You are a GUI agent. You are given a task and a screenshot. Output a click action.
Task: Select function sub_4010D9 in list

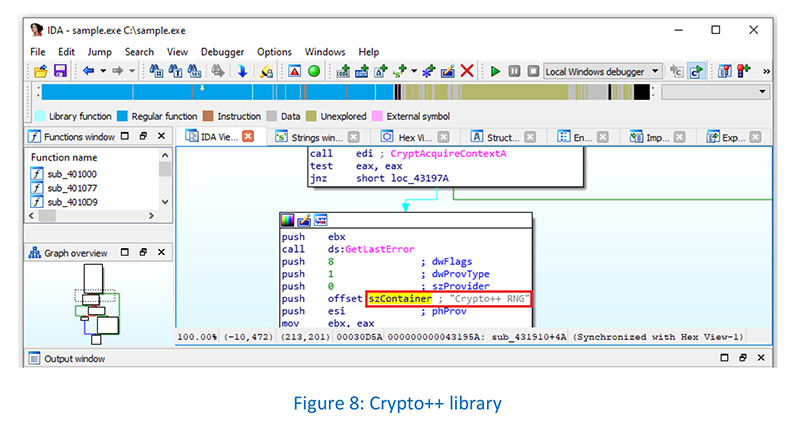coord(72,202)
